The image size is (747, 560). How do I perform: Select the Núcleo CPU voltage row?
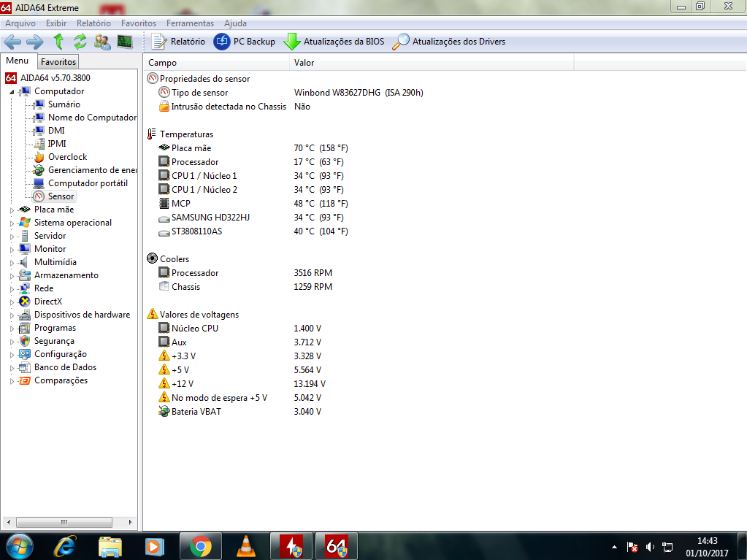(240, 328)
